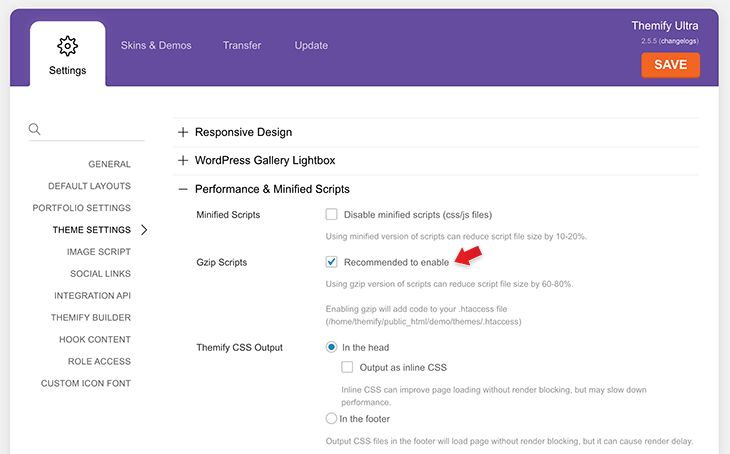Expand the Responsive Design section
This screenshot has width=730, height=454.
[x=243, y=132]
